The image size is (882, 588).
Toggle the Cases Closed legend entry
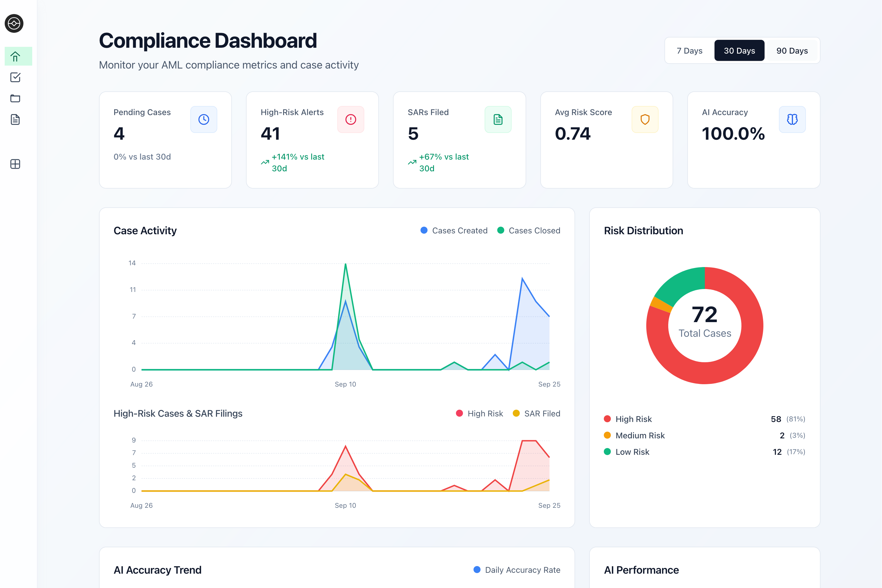(x=529, y=230)
